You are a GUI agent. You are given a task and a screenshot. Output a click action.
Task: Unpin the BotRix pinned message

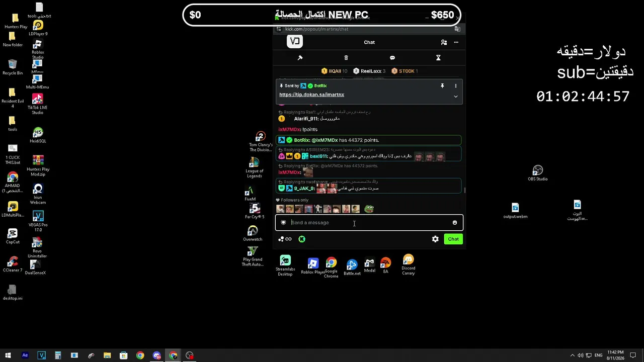(x=442, y=86)
